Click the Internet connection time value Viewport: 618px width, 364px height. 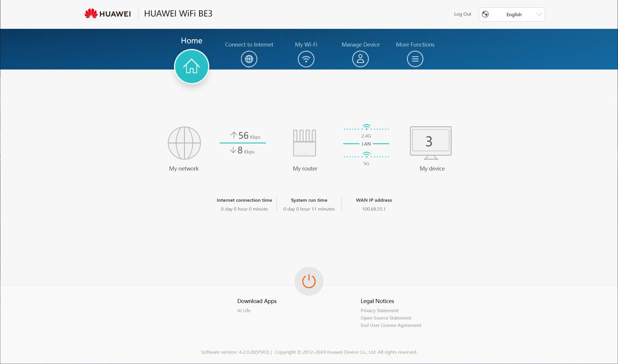tap(244, 209)
